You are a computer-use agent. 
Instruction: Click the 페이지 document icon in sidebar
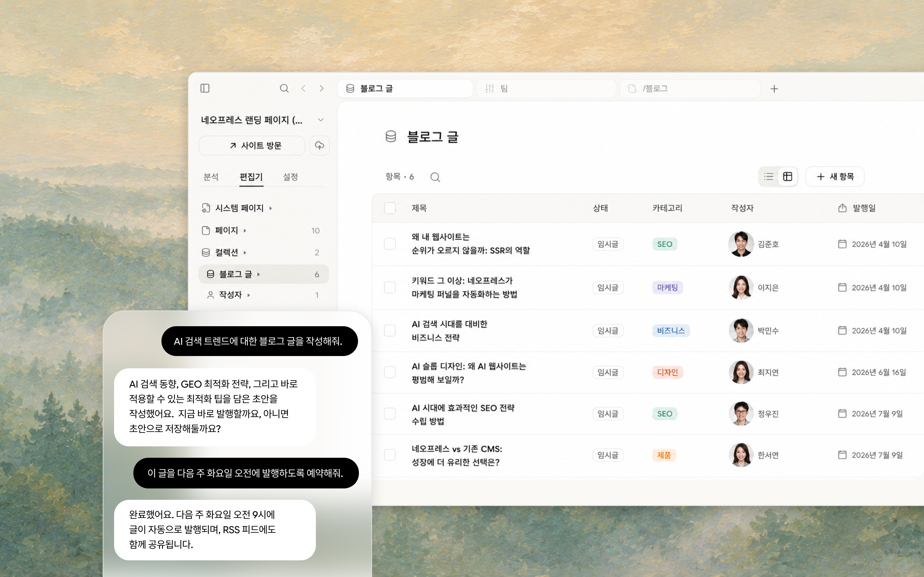[x=206, y=231]
